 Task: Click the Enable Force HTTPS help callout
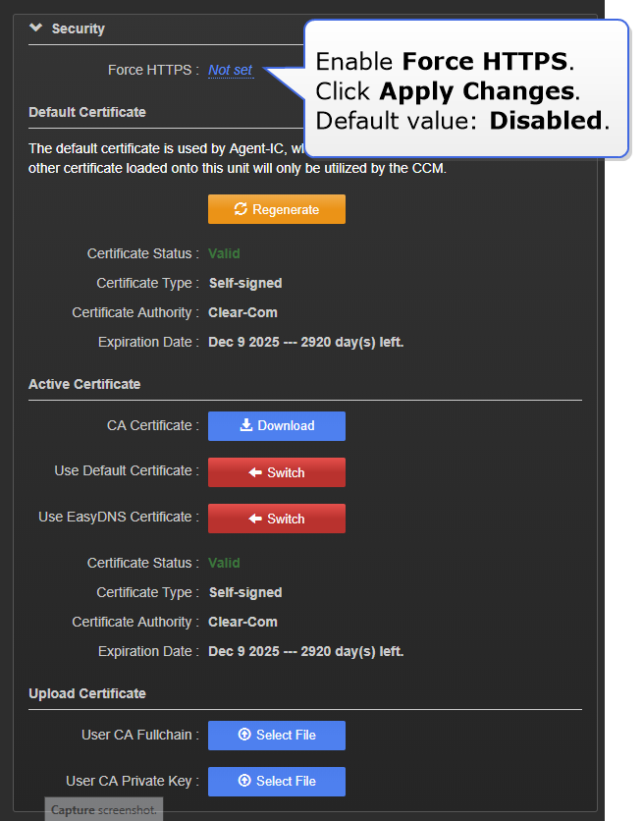coord(461,90)
